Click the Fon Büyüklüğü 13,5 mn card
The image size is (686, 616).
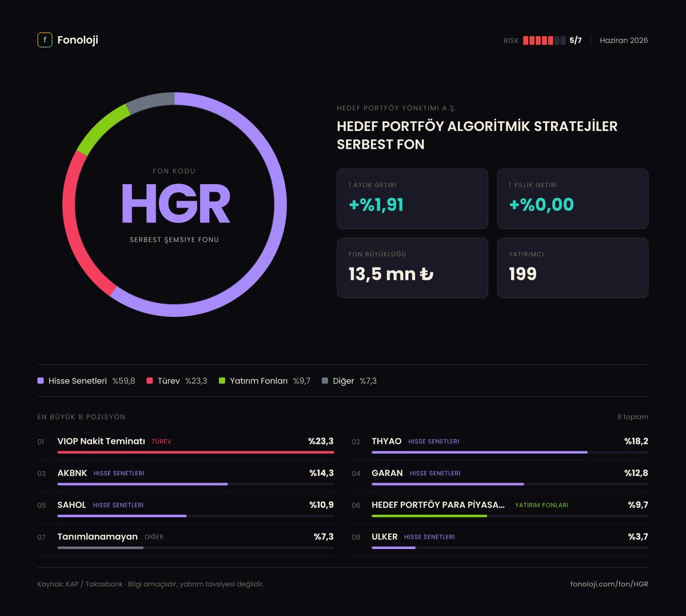pos(412,268)
